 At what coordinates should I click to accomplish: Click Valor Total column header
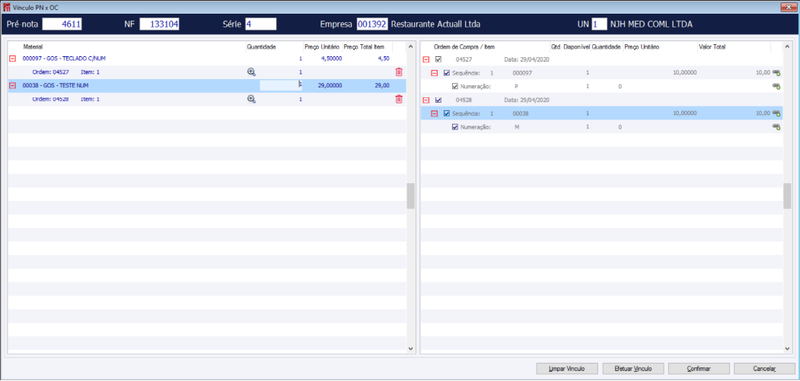click(x=712, y=46)
